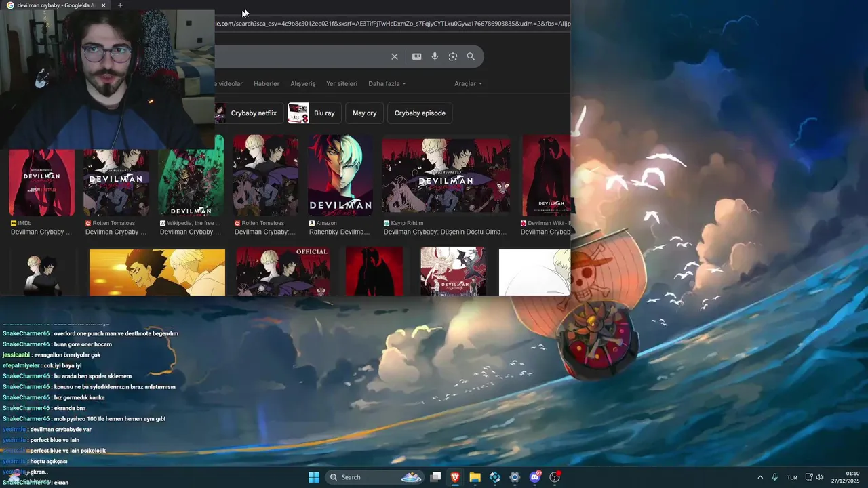Click the Windows taskbar Search box
Image resolution: width=868 pixels, height=488 pixels.
pos(374,477)
